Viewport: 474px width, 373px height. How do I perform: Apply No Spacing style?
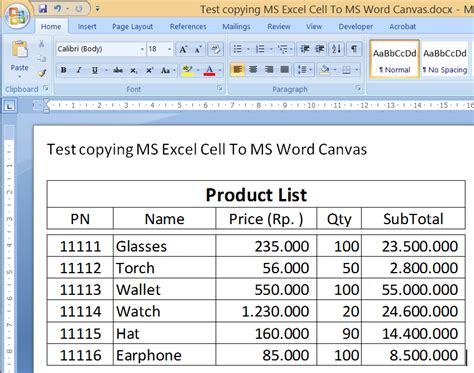coord(445,59)
